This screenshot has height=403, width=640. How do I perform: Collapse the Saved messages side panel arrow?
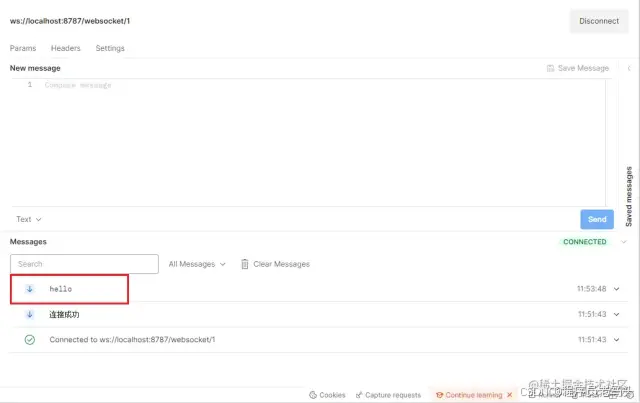pyautogui.click(x=629, y=68)
